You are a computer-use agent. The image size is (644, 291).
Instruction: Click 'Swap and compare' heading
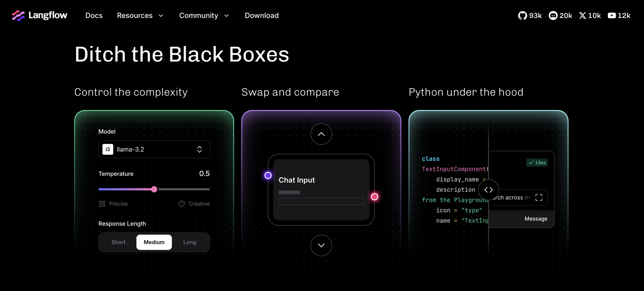pos(290,92)
